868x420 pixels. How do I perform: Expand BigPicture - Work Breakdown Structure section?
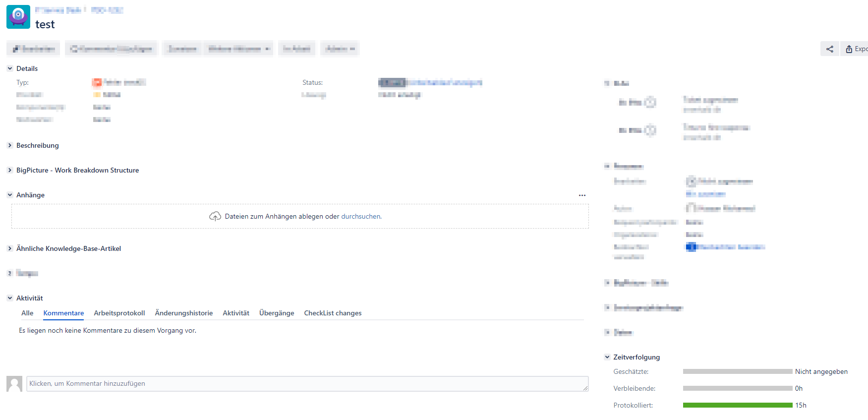coord(10,170)
